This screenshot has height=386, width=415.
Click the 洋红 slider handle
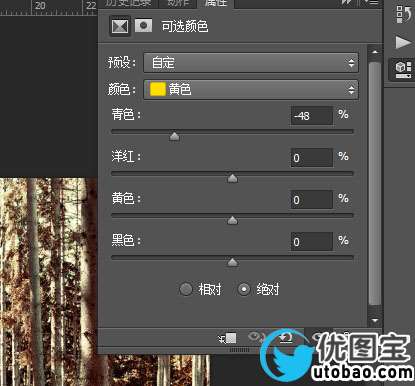pyautogui.click(x=232, y=178)
